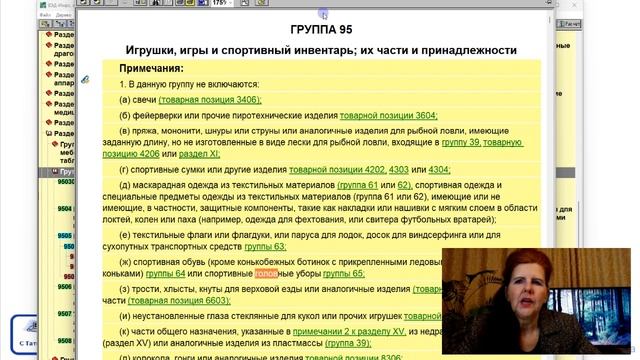Viewport: 640px width, 360px height.
Task: Select tree item 9505
Action: point(64,236)
